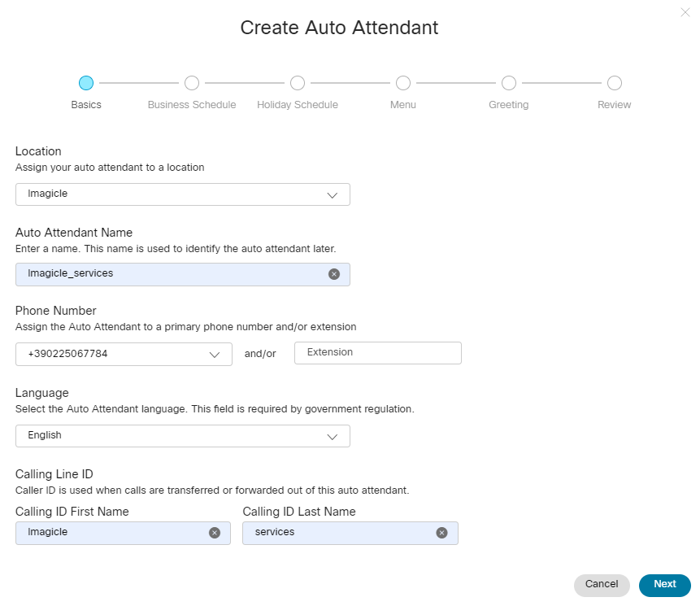Click the Business Schedule step label

tap(192, 105)
